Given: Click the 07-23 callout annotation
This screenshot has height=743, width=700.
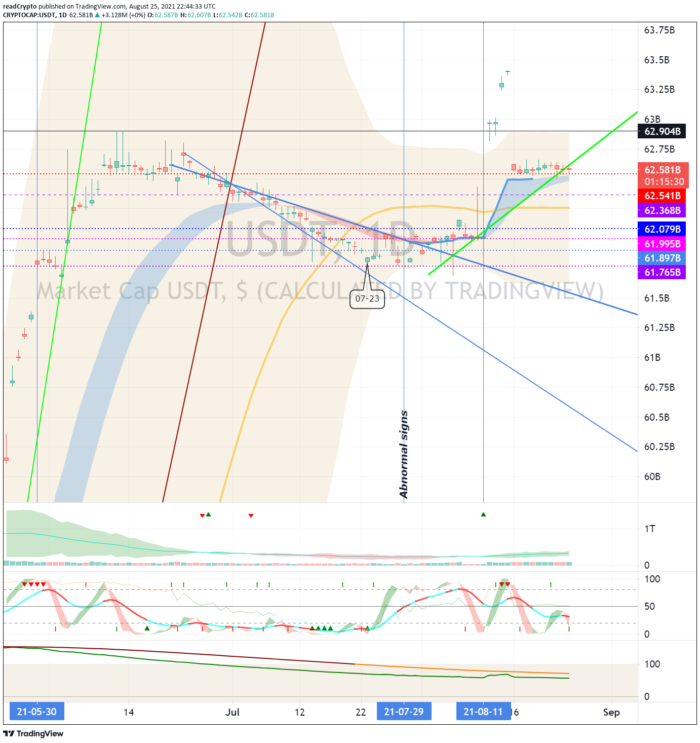Looking at the screenshot, I should (x=367, y=299).
